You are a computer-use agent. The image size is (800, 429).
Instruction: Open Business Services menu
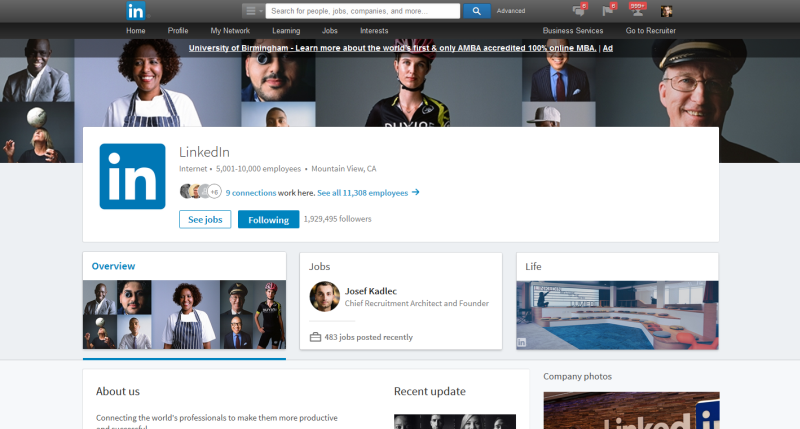click(573, 31)
